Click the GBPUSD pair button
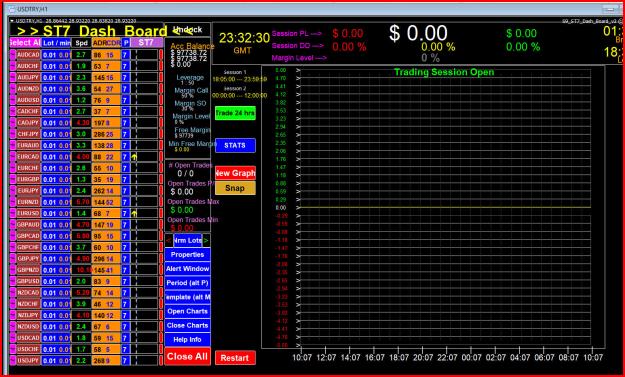The height and width of the screenshot is (377, 625). pyautogui.click(x=28, y=281)
